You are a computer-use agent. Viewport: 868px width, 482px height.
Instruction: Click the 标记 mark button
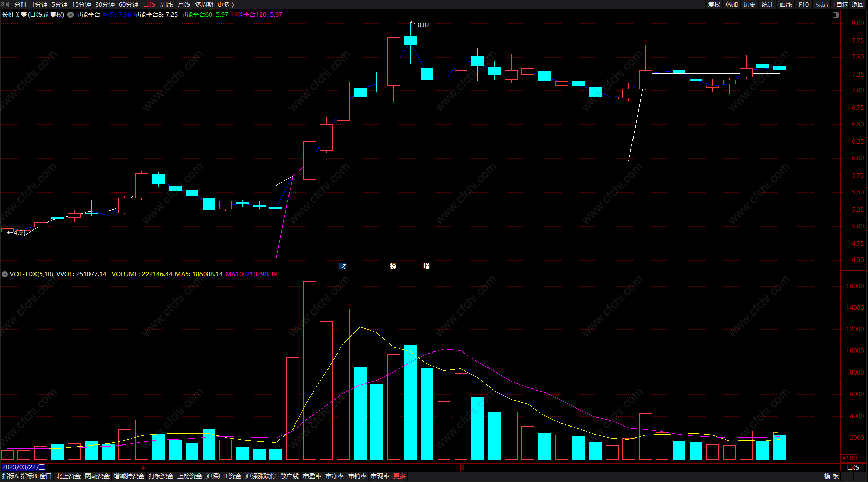tap(822, 5)
